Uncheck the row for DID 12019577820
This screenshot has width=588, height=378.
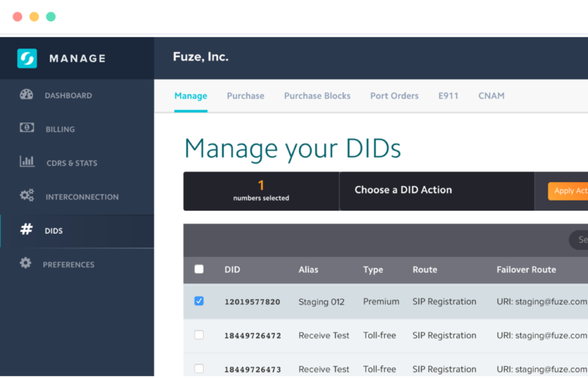[x=199, y=300]
